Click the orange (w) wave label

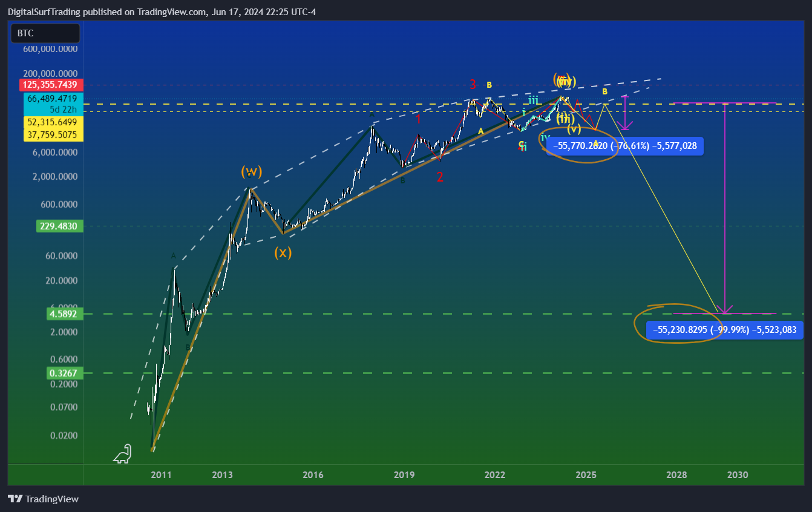point(251,172)
